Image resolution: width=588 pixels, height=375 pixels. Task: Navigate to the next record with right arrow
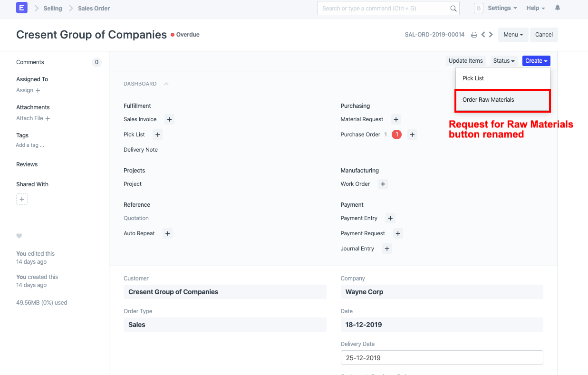(491, 34)
